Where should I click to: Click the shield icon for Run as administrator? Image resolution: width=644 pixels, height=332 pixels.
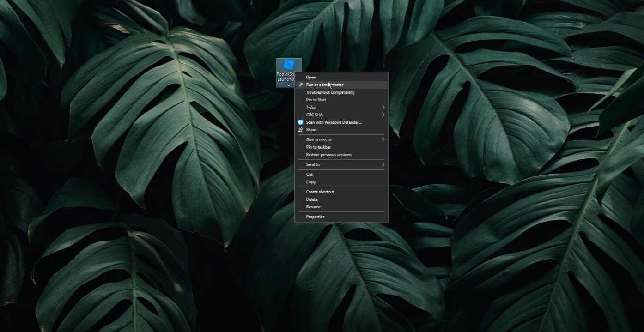coord(300,85)
